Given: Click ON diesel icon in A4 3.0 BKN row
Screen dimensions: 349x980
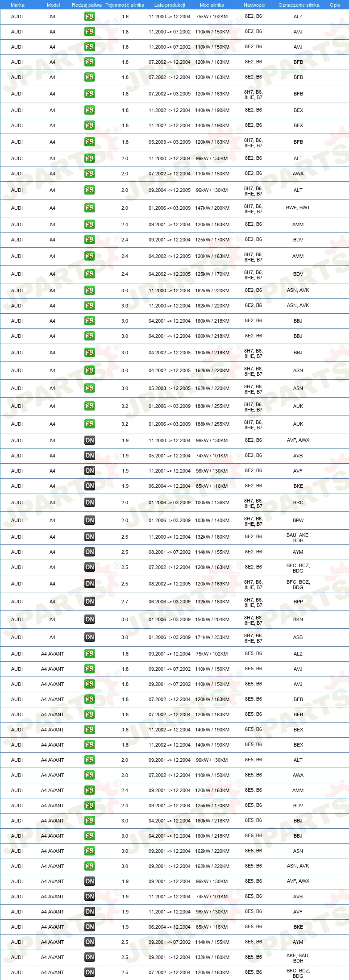Looking at the screenshot, I should pyautogui.click(x=90, y=619).
